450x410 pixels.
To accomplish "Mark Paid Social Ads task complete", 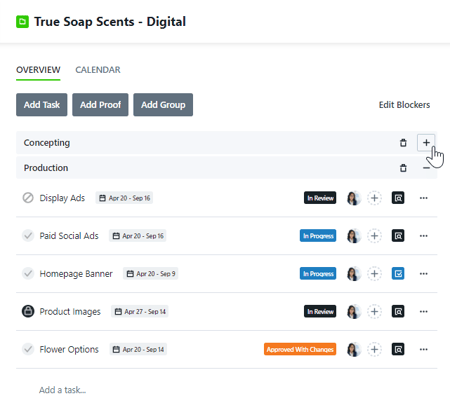I will click(28, 236).
